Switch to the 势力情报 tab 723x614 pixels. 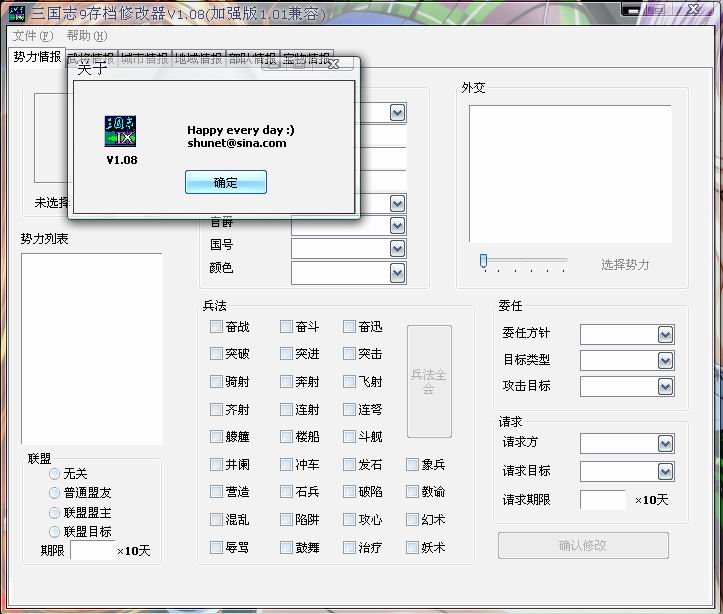(37, 57)
